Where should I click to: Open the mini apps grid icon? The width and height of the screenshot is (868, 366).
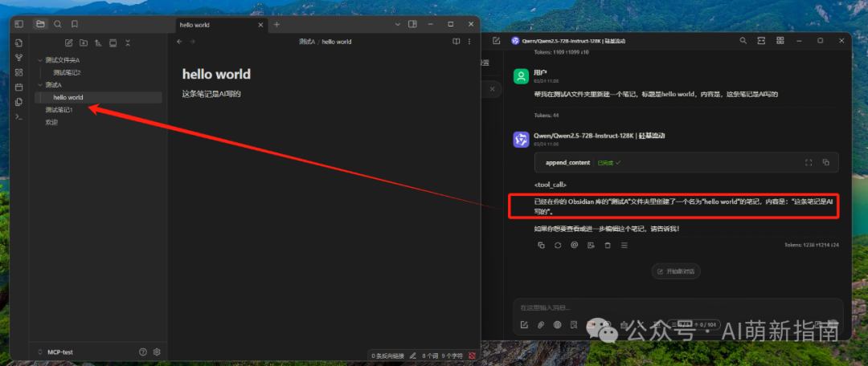point(780,40)
